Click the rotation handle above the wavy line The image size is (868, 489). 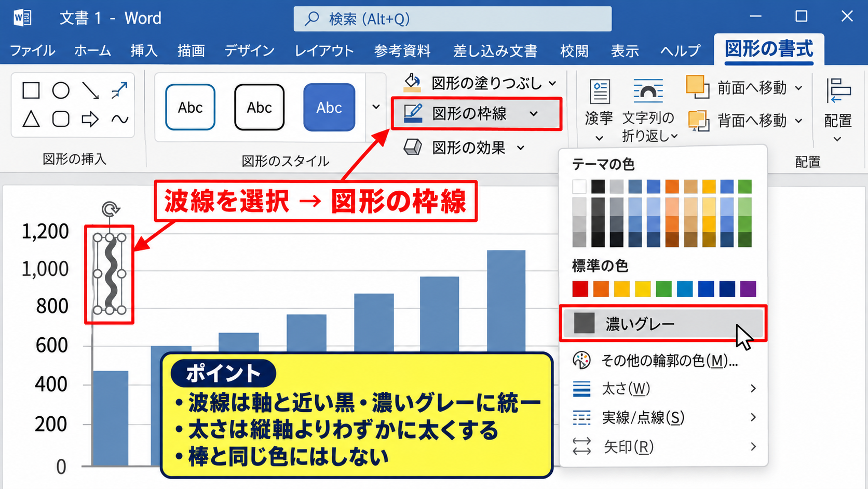(x=110, y=209)
